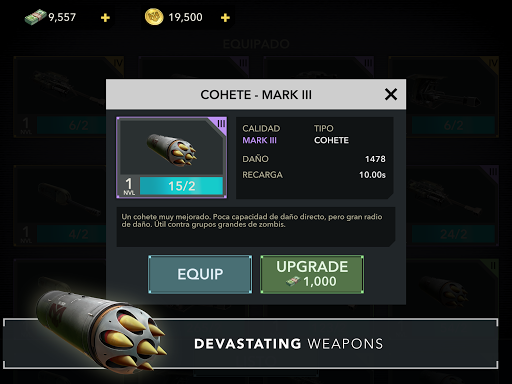Close the Cohete Mark III dialog
The image size is (512, 384).
click(x=391, y=94)
